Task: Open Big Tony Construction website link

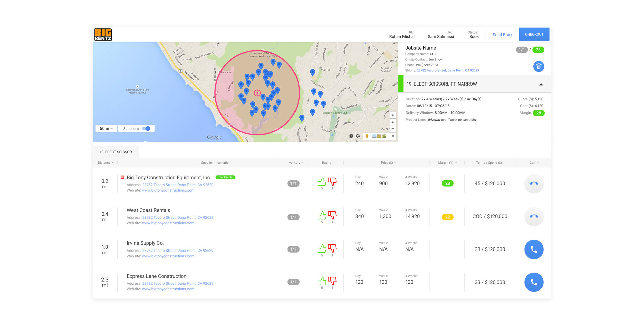Action: tap(168, 190)
